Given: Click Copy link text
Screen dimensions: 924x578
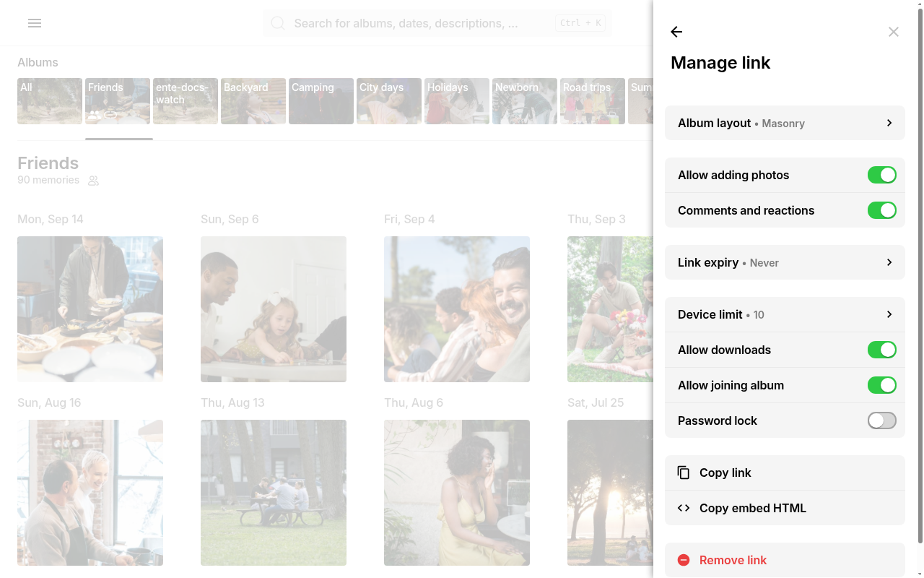Looking at the screenshot, I should pos(725,473).
